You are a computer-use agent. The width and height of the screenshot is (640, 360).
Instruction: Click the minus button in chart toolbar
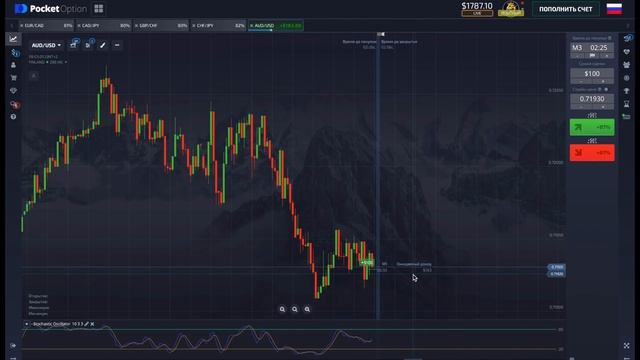pos(117,45)
